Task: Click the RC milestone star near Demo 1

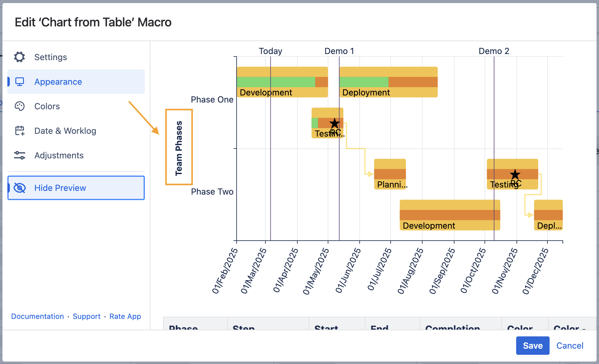Action: coord(334,123)
